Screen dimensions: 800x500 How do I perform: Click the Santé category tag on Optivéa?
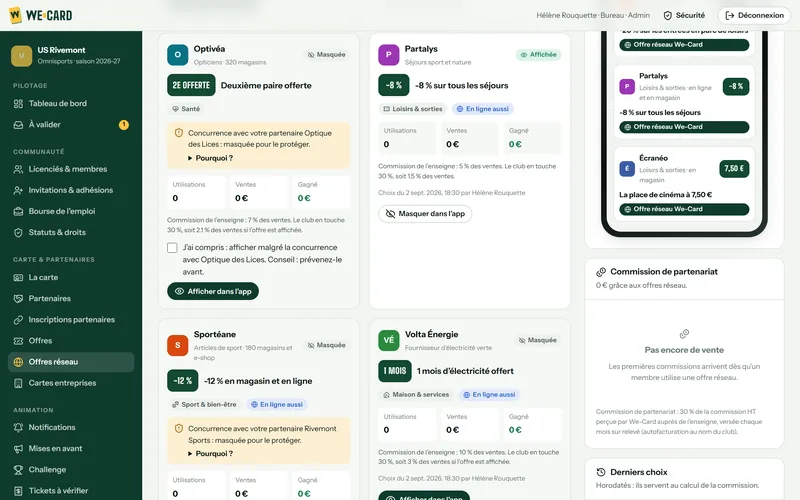[186, 109]
